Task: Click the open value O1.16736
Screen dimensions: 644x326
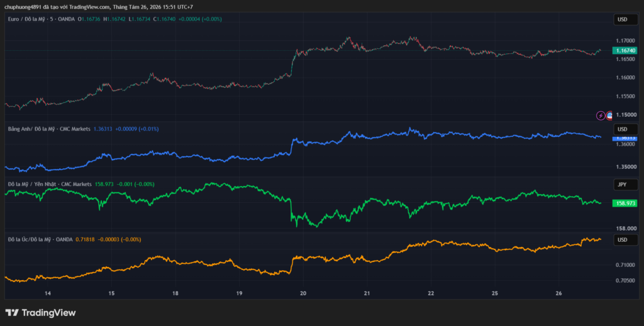Action: [x=89, y=19]
